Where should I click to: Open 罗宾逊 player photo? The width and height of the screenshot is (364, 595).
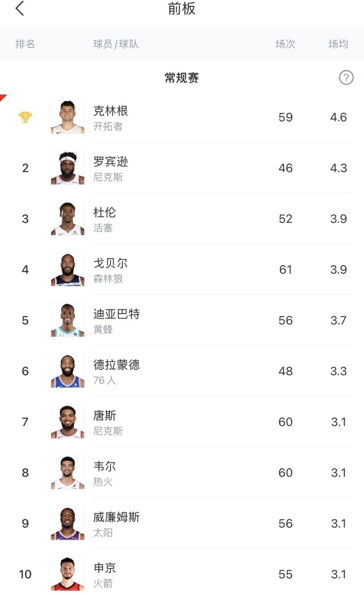click(67, 168)
